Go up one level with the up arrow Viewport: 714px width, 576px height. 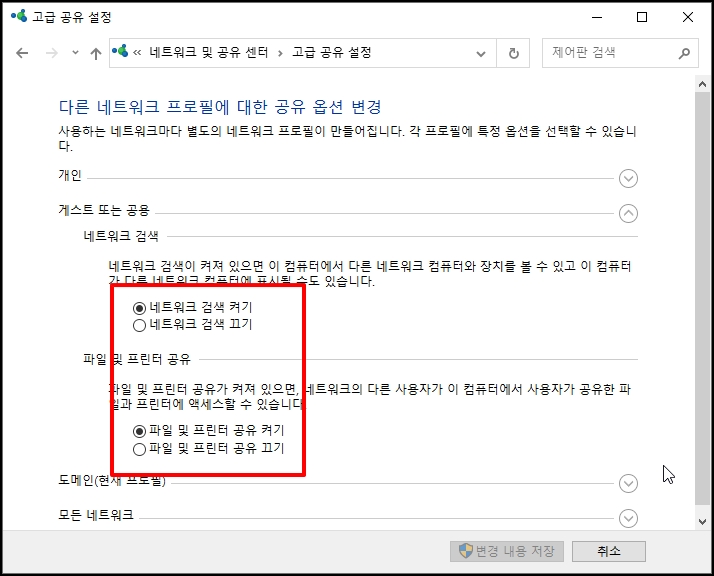coord(96,54)
